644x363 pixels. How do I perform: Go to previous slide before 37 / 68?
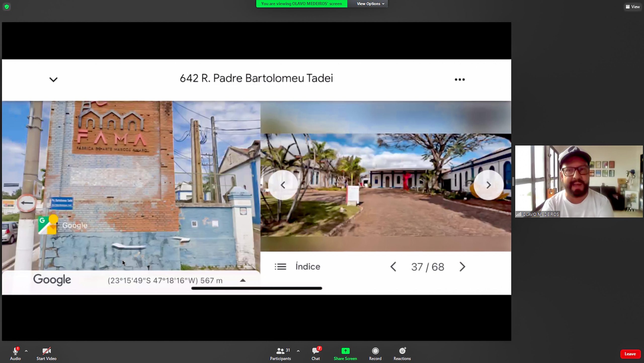point(393,267)
